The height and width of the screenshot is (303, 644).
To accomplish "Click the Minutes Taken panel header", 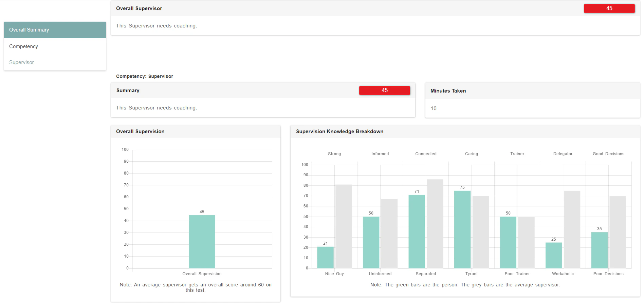I will [532, 91].
